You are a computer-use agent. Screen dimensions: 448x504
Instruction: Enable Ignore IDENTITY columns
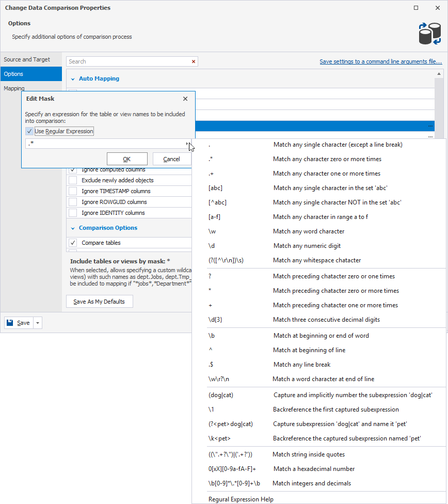(72, 212)
